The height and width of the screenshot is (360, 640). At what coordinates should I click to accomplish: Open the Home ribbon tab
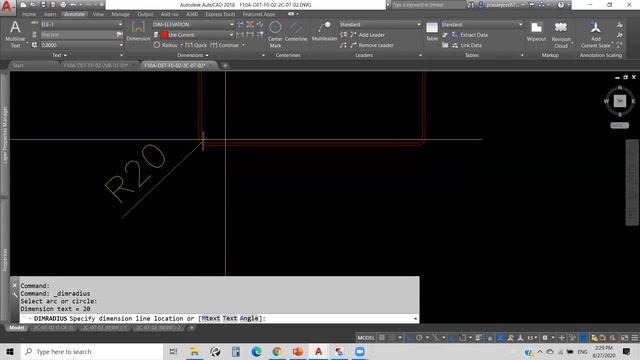29,14
